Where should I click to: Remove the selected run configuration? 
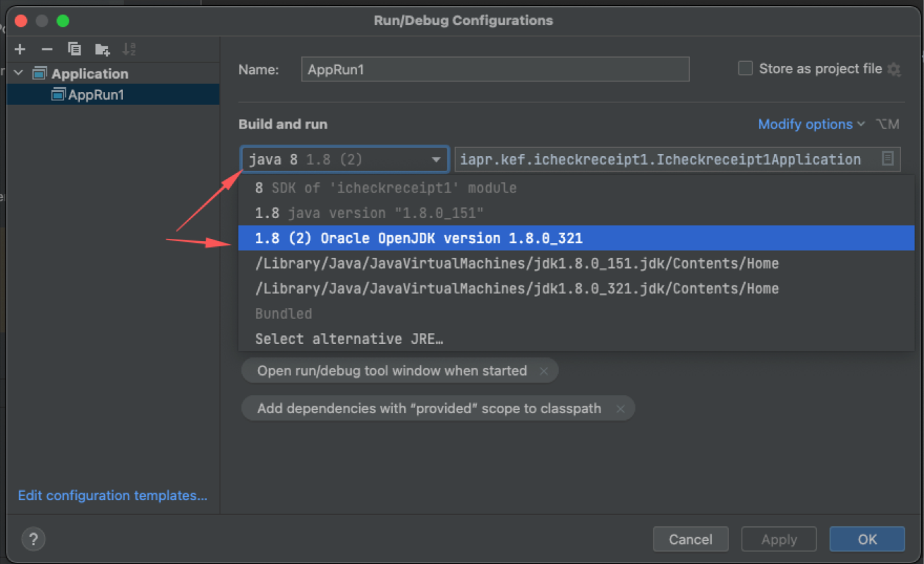[46, 48]
